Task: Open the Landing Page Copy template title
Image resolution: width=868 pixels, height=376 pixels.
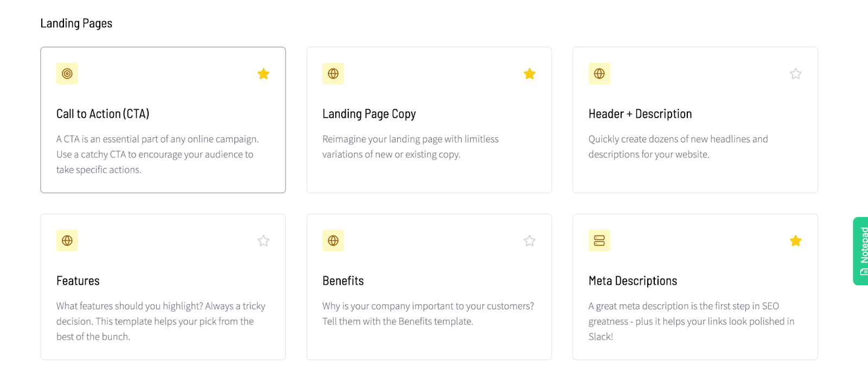Action: tap(369, 114)
